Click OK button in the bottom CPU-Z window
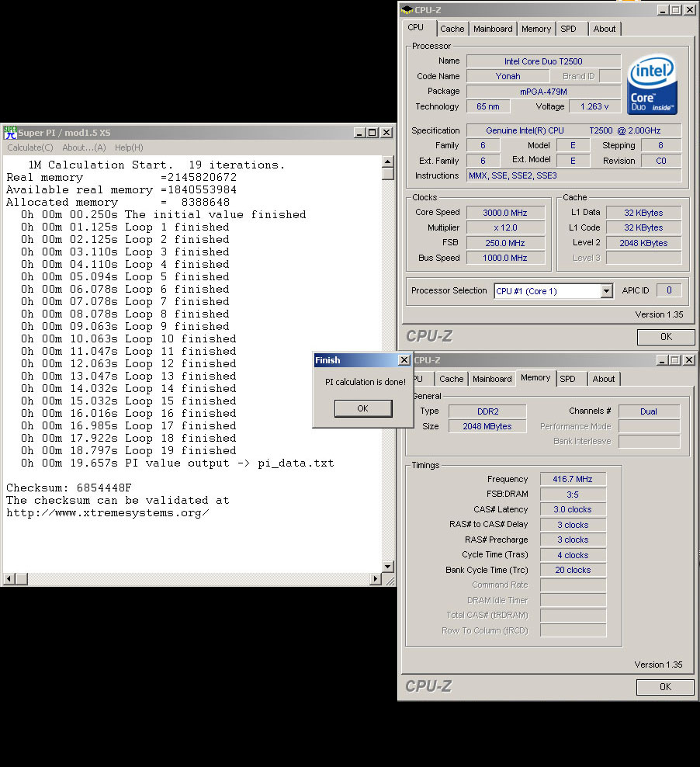Screen dimensions: 700x767 pyautogui.click(x=665, y=687)
